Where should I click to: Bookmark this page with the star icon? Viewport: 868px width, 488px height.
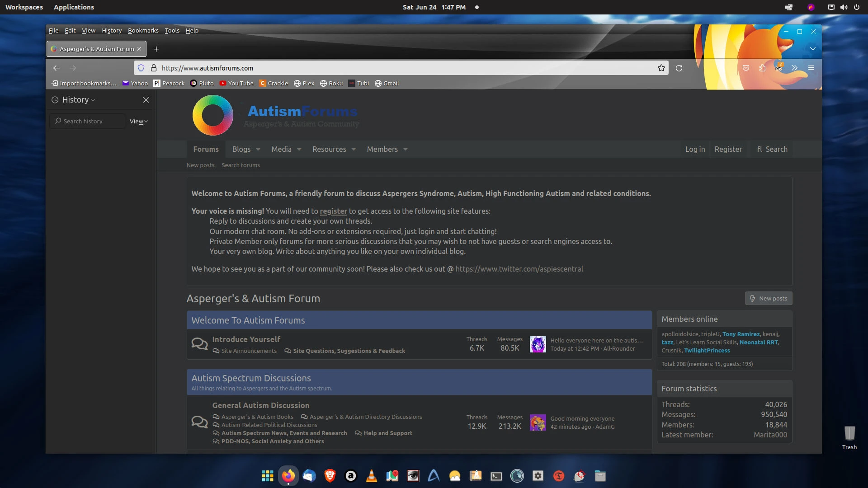pyautogui.click(x=661, y=68)
